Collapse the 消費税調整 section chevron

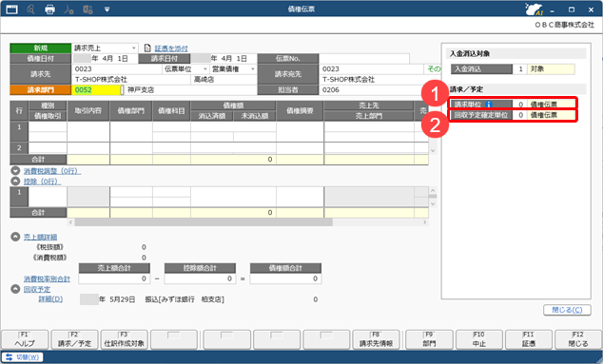point(15,171)
